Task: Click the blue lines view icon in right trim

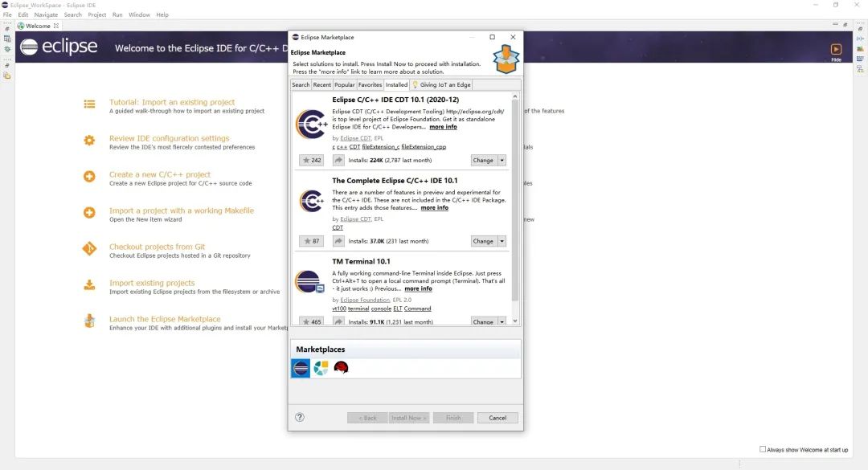Action: [x=860, y=59]
